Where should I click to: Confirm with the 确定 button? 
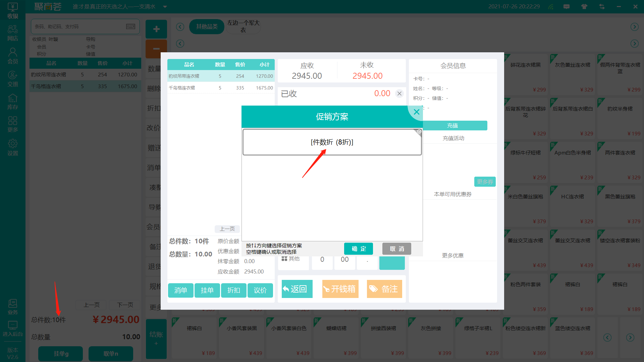[x=359, y=249]
